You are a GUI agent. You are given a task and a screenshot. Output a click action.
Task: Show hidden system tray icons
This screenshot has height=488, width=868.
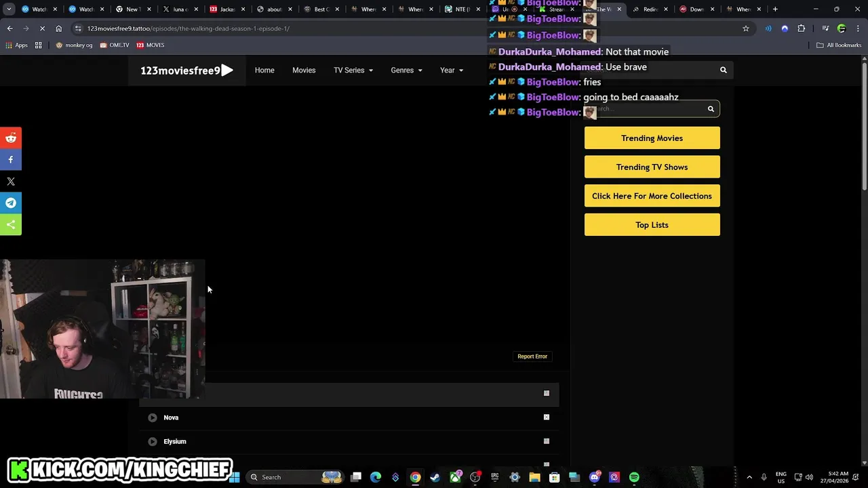(x=749, y=477)
